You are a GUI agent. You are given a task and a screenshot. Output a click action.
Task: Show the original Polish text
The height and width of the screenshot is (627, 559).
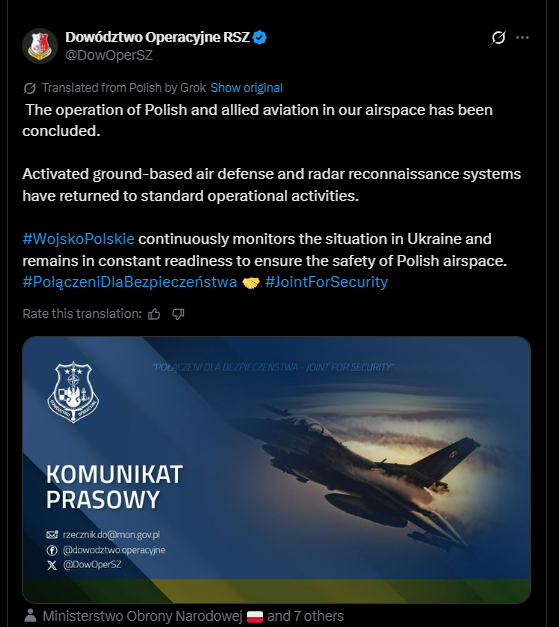[x=246, y=88]
